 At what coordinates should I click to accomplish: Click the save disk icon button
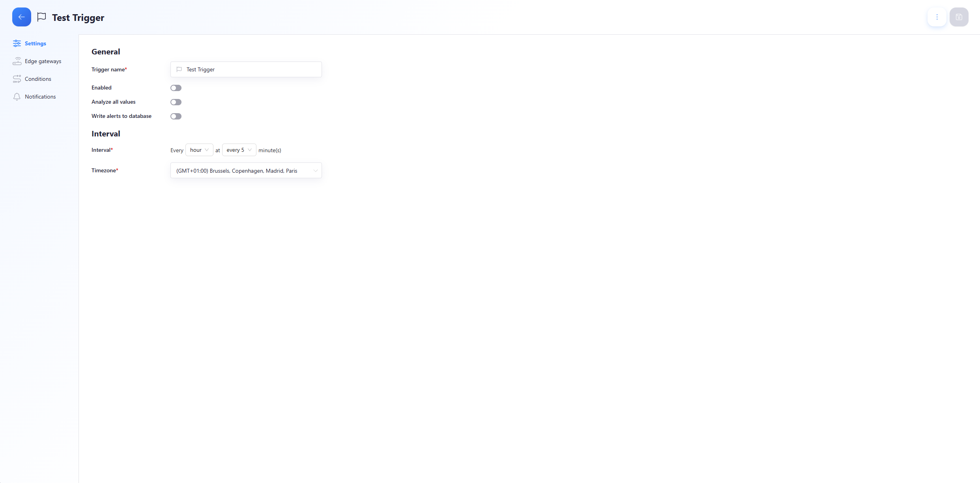959,17
